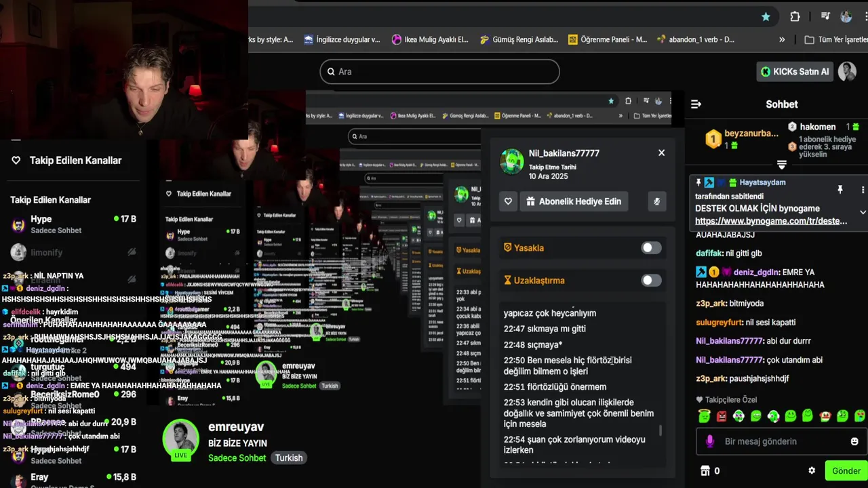Pick the red angry face emote
This screenshot has height=488, width=868.
pos(722,415)
